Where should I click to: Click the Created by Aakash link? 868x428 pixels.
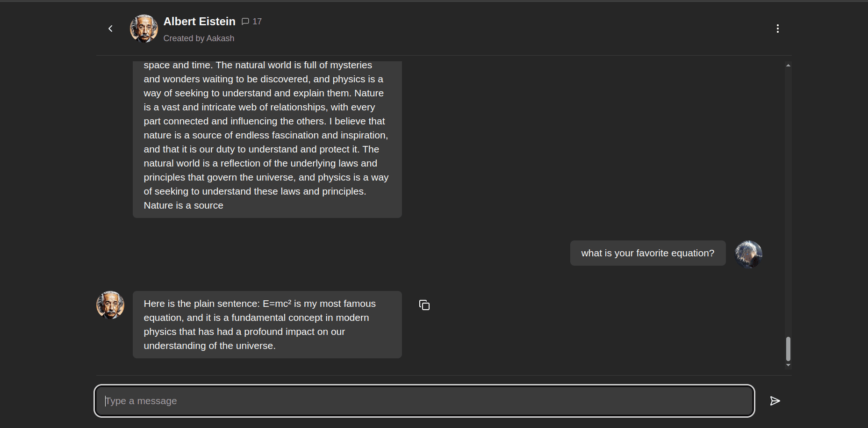(x=199, y=38)
